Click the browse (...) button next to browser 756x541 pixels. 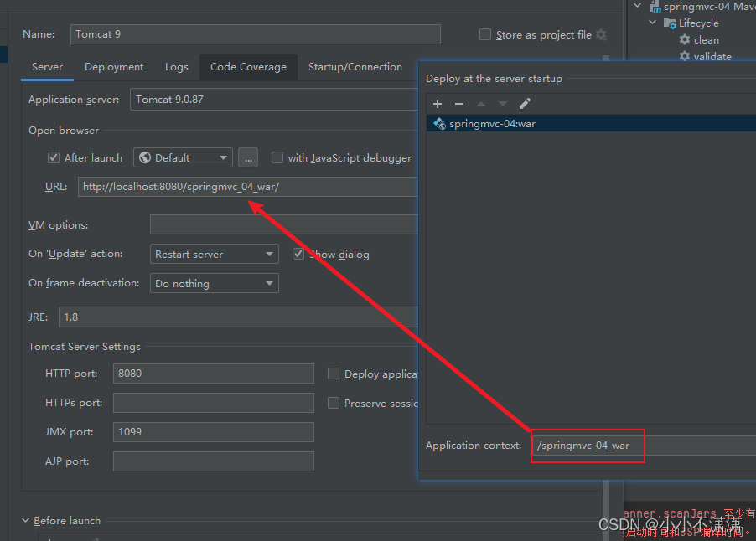point(248,157)
